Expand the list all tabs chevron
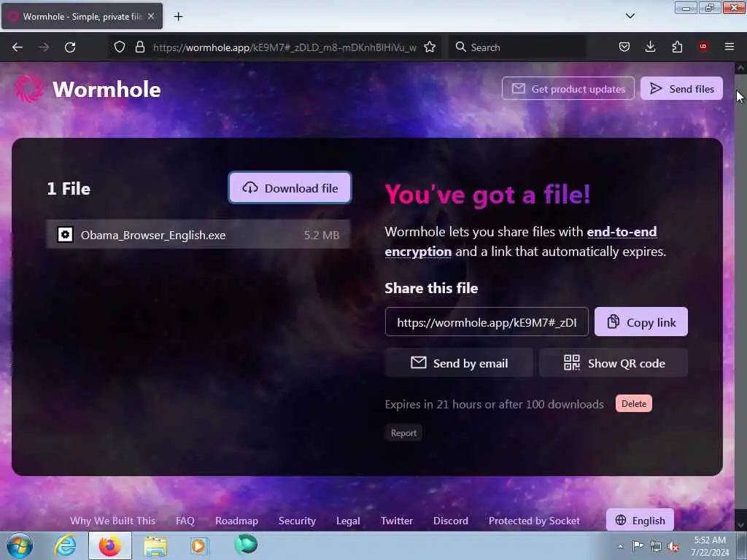Image resolution: width=747 pixels, height=560 pixels. click(630, 16)
